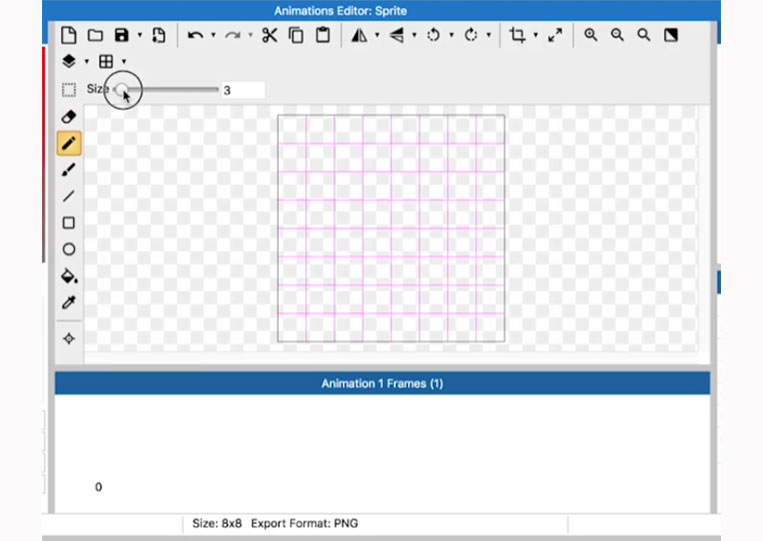763x541 pixels.
Task: Open the layers dropdown arrow
Action: (x=87, y=61)
